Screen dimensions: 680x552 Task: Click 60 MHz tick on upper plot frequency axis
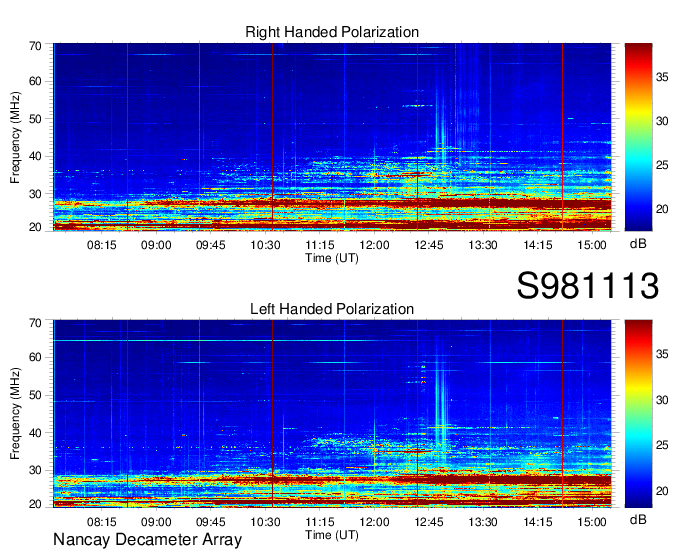pos(35,81)
